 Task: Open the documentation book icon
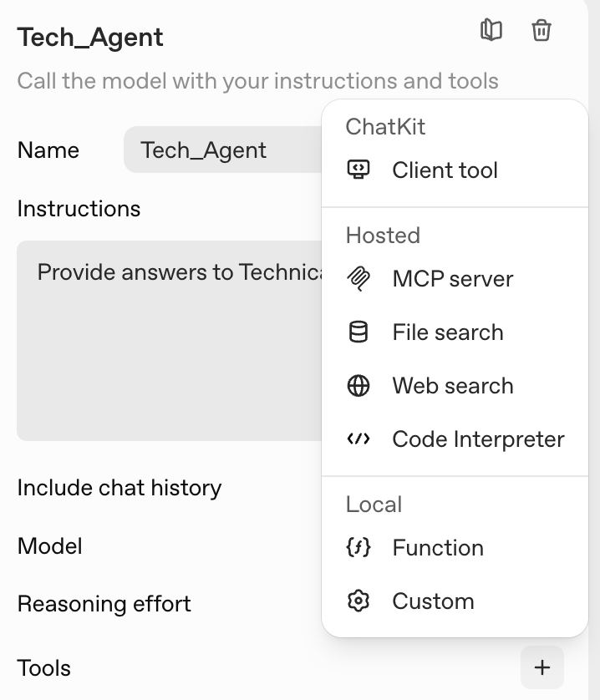[491, 31]
